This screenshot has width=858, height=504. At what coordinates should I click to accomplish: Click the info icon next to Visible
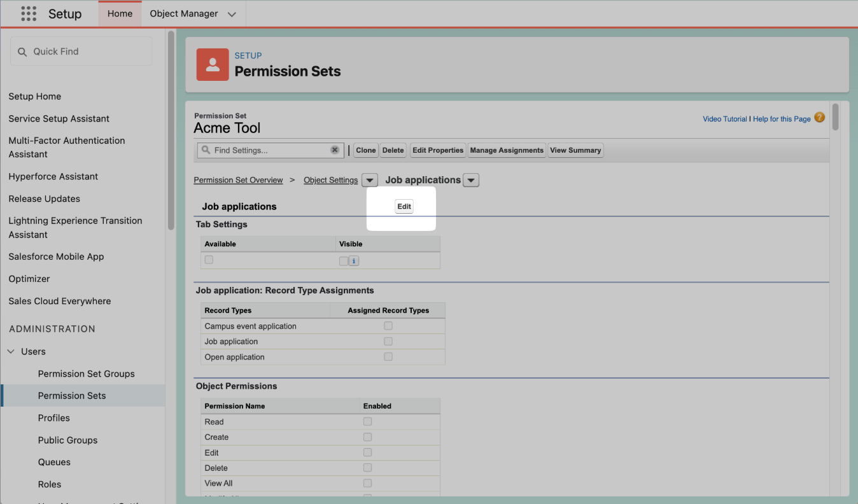coord(355,261)
